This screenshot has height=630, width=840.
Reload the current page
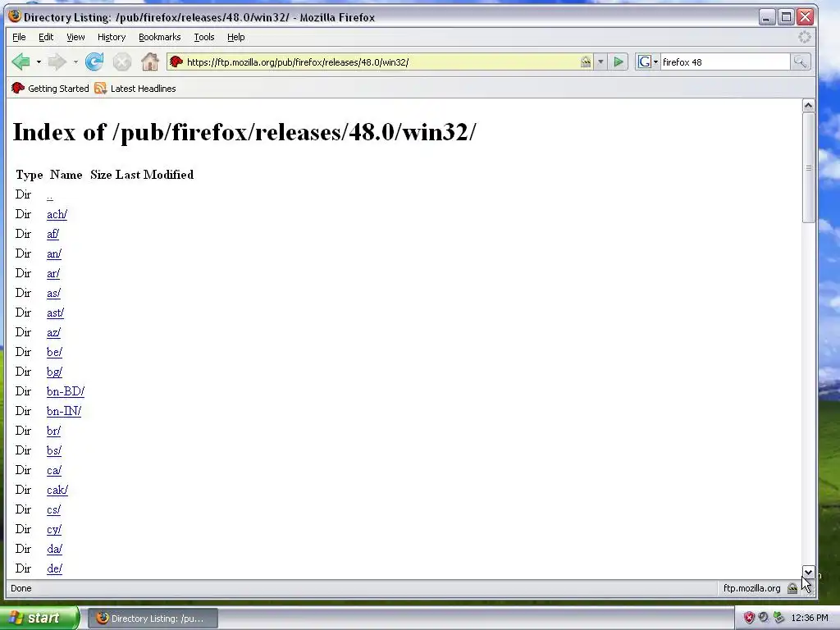(x=94, y=62)
